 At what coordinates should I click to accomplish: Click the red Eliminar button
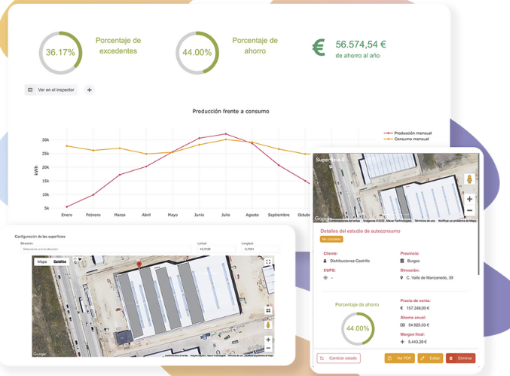pos(461,358)
